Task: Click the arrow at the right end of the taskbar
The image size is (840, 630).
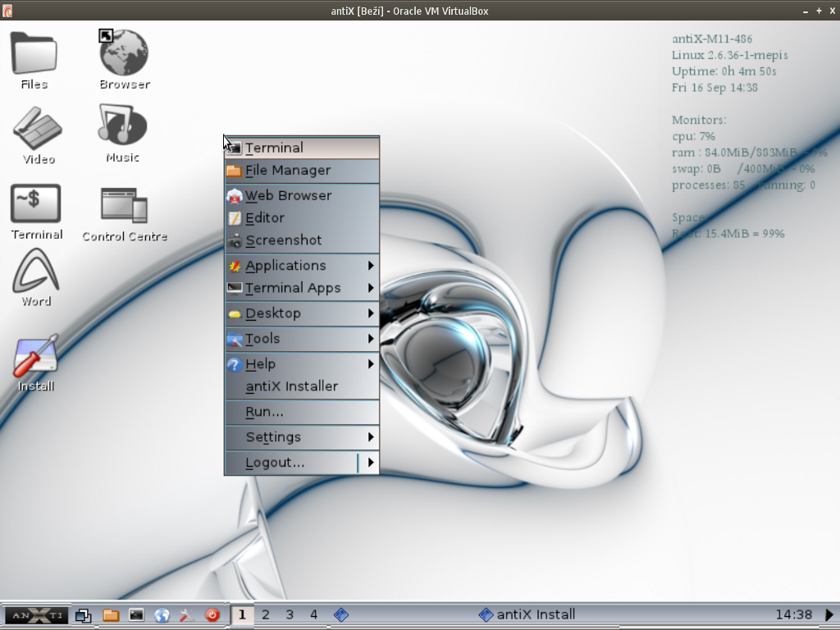Action: click(x=829, y=615)
